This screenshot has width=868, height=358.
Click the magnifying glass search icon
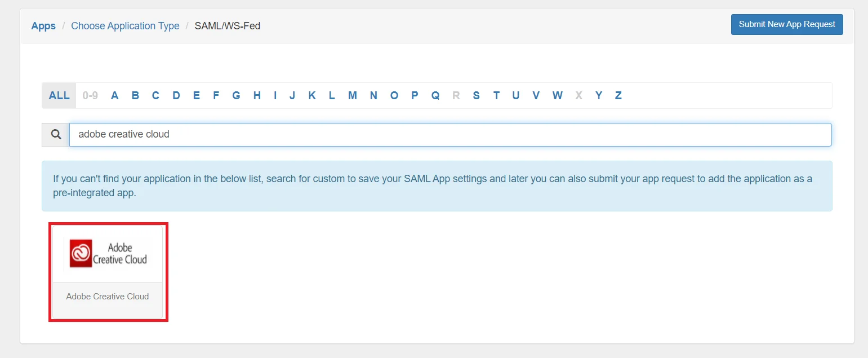pyautogui.click(x=56, y=135)
